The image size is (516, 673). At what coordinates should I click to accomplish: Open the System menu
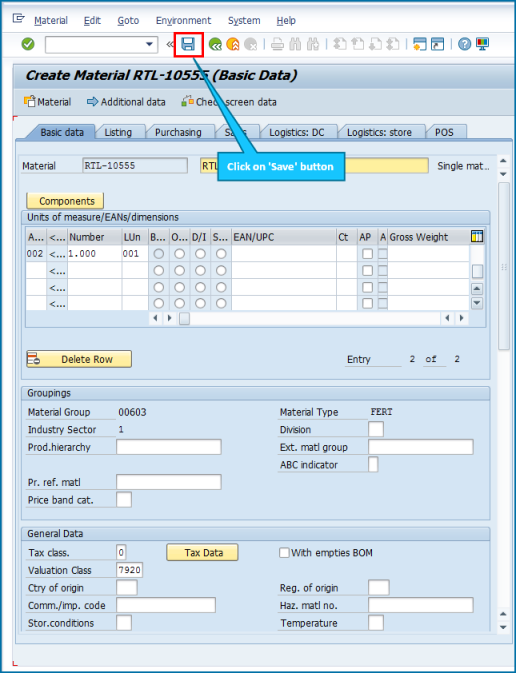pyautogui.click(x=244, y=21)
